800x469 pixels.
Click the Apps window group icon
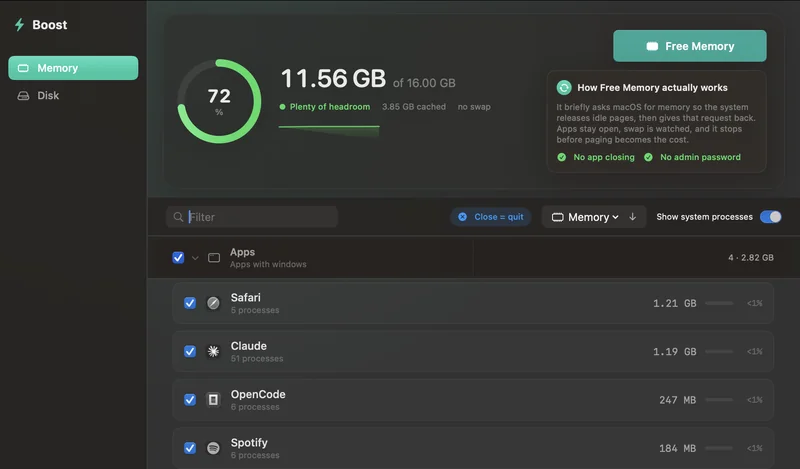pos(214,258)
